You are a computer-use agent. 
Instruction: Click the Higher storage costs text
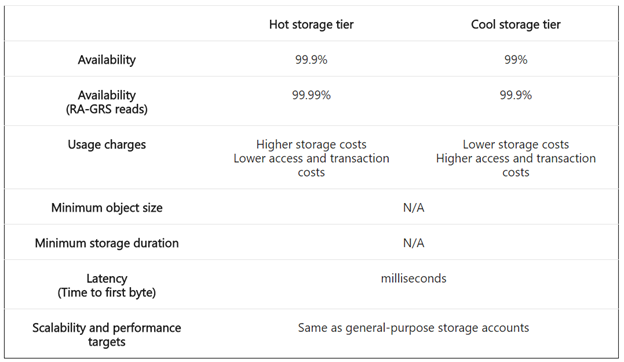(x=311, y=144)
